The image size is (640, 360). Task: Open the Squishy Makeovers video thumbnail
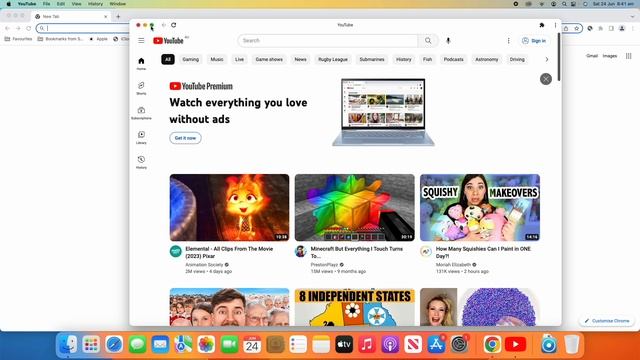click(480, 207)
